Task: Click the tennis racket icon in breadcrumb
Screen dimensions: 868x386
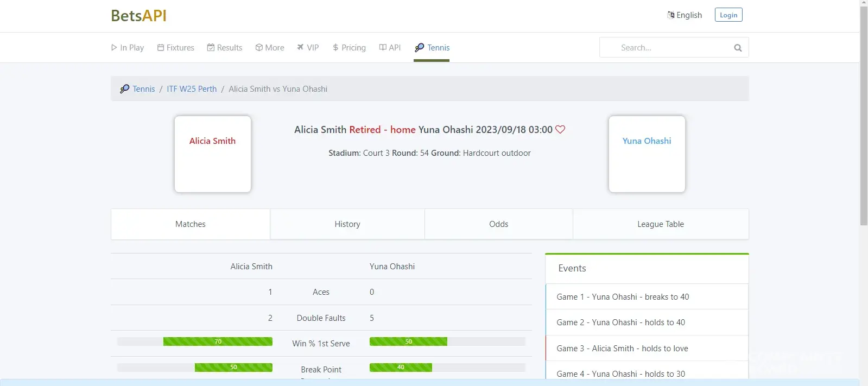Action: click(125, 89)
